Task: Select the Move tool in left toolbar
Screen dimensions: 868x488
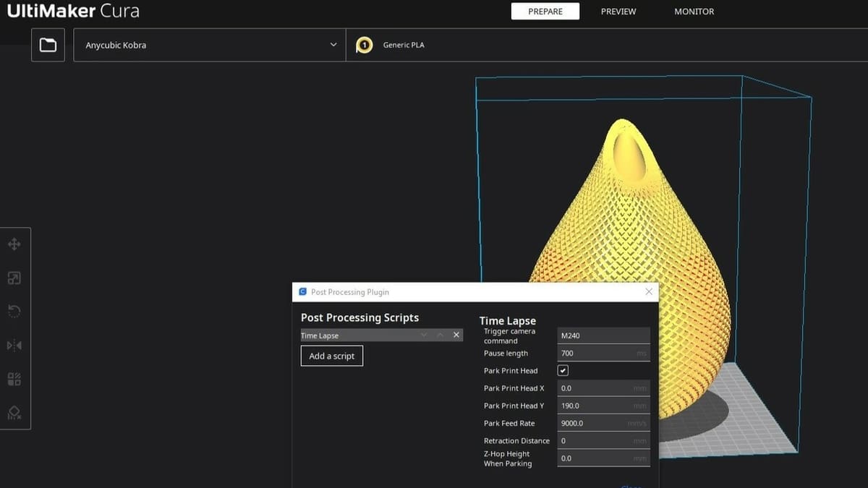Action: [14, 244]
